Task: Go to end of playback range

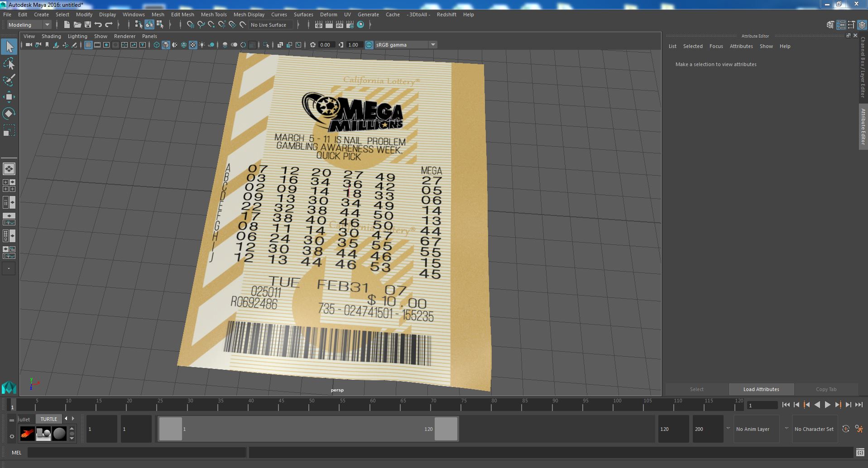Action: (x=859, y=405)
